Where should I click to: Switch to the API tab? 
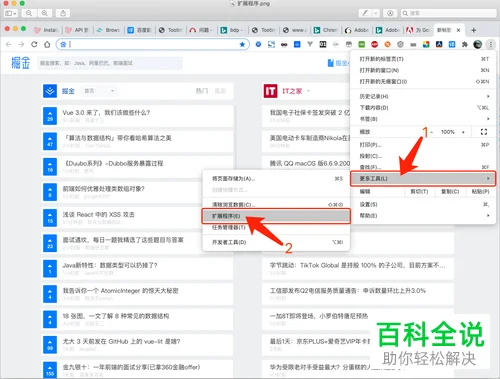(77, 30)
